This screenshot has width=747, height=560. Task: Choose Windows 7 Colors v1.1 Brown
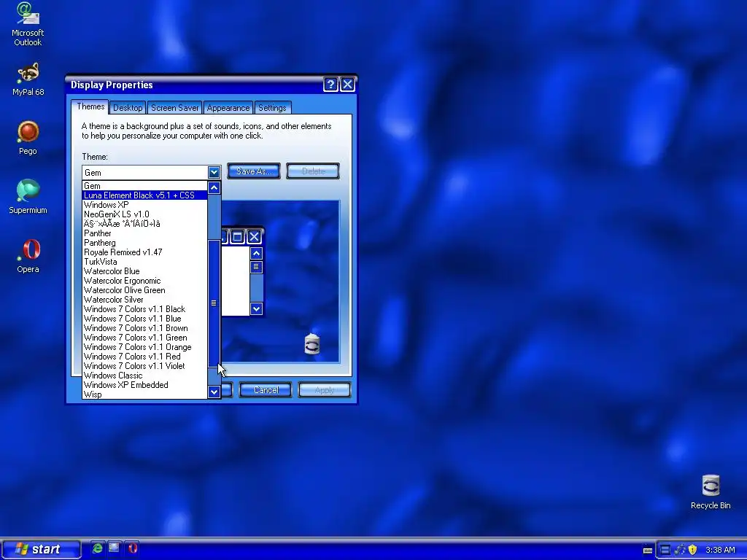pyautogui.click(x=145, y=328)
